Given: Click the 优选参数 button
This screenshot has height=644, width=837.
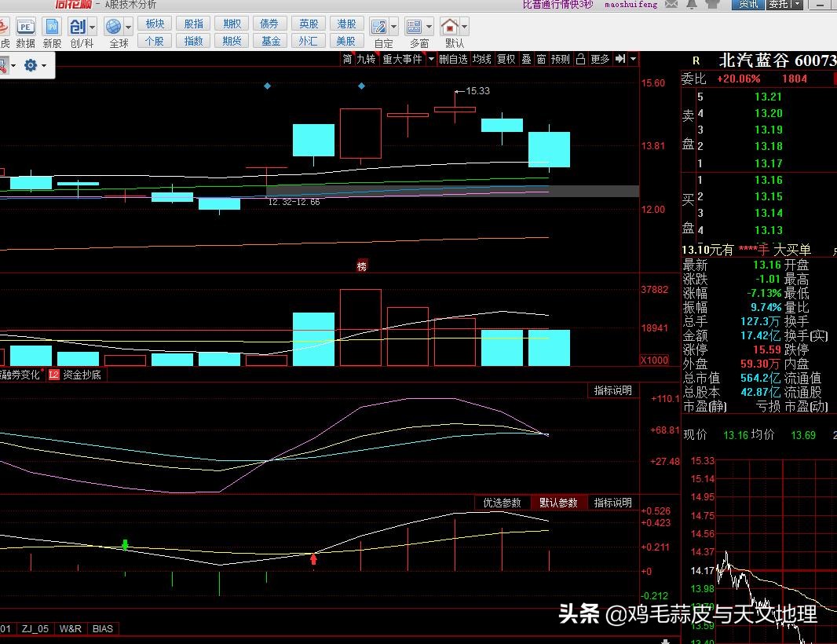Looking at the screenshot, I should (x=502, y=503).
